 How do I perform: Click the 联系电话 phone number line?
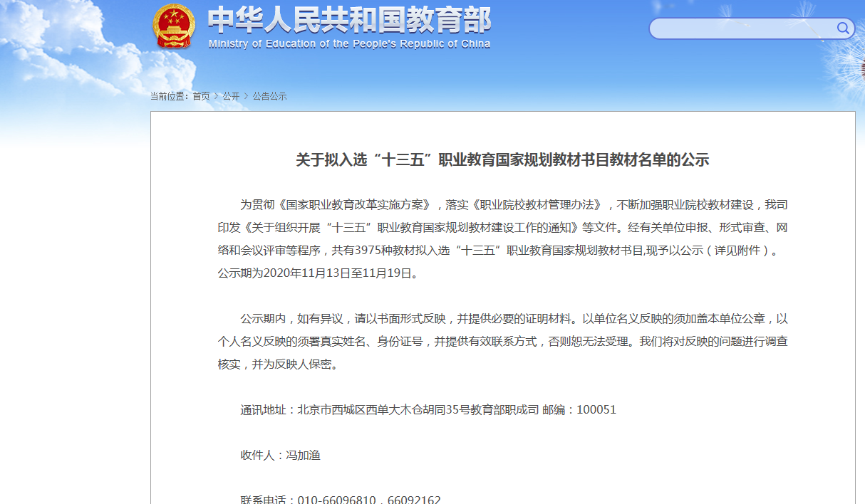[341, 500]
